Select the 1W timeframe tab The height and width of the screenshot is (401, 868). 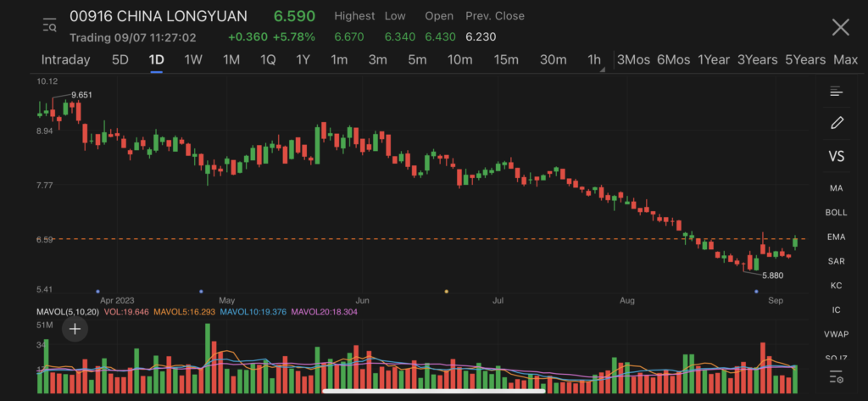193,60
